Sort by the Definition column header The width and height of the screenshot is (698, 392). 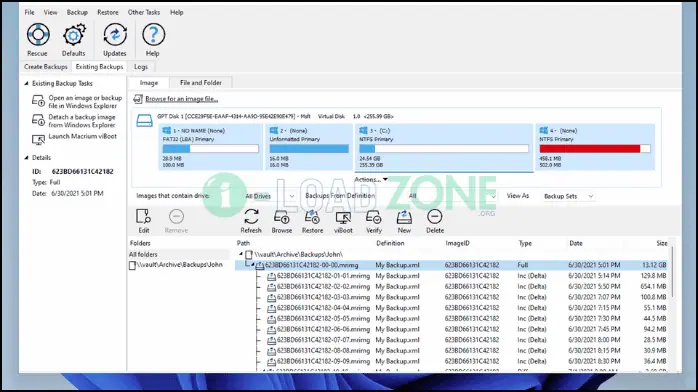pyautogui.click(x=390, y=243)
